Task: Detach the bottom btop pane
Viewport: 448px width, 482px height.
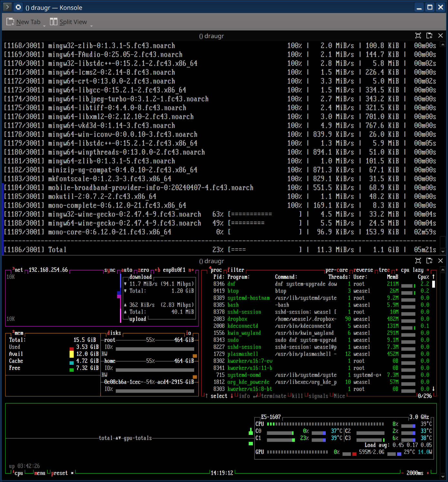Action: [x=429, y=261]
